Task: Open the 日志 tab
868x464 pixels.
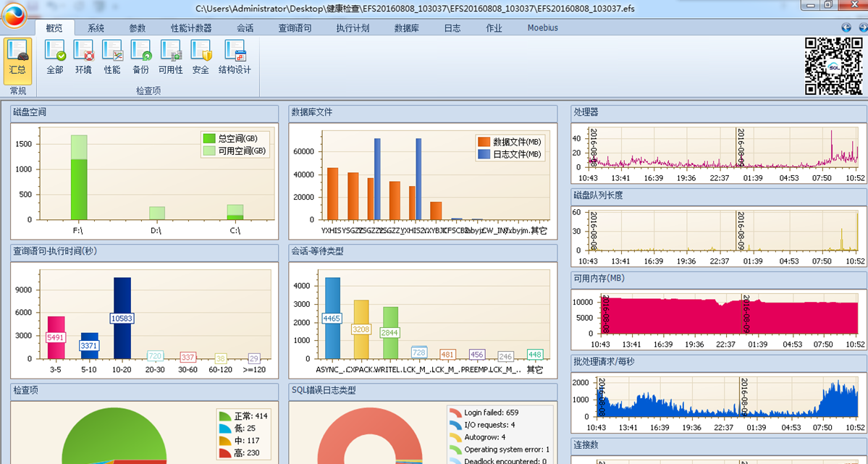Action: (452, 28)
